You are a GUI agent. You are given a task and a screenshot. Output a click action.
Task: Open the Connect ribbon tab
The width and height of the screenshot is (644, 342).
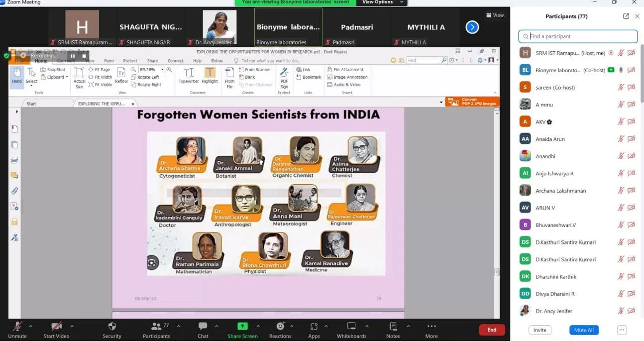[175, 61]
